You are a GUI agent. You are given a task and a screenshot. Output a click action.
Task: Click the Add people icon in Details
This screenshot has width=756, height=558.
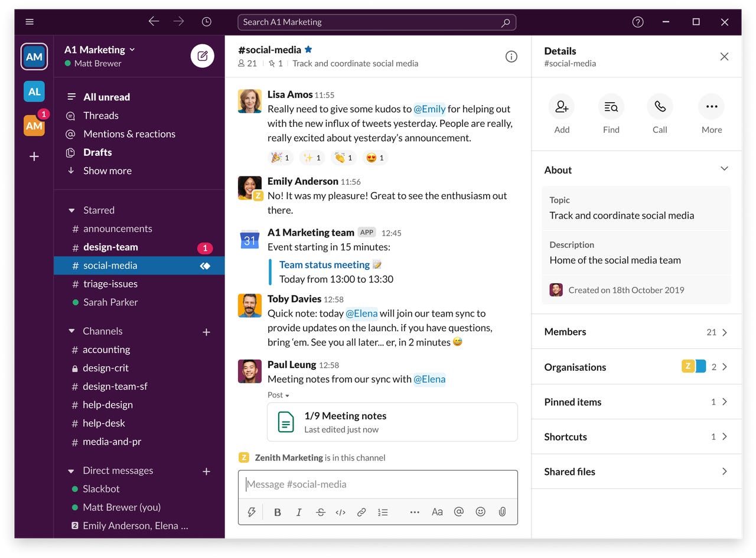(x=561, y=107)
